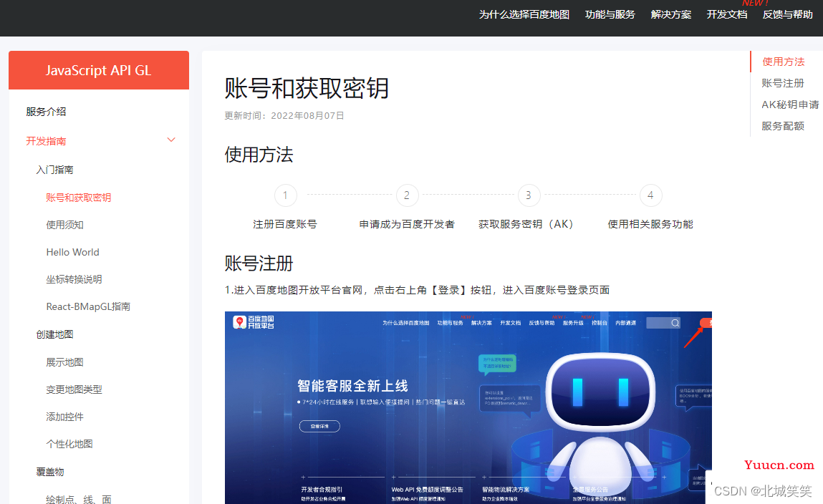Jump to 服务配额 in page anchors
Image resolution: width=823 pixels, height=504 pixels.
click(783, 127)
